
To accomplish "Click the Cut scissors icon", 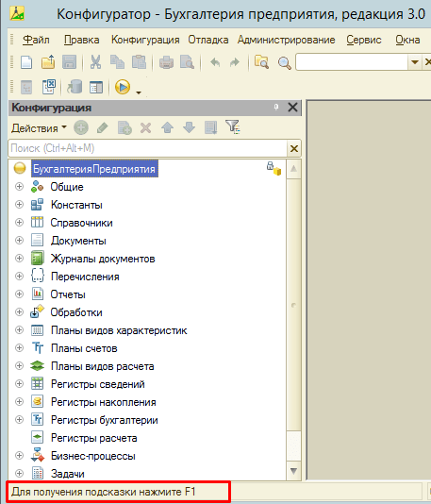I will (x=95, y=62).
